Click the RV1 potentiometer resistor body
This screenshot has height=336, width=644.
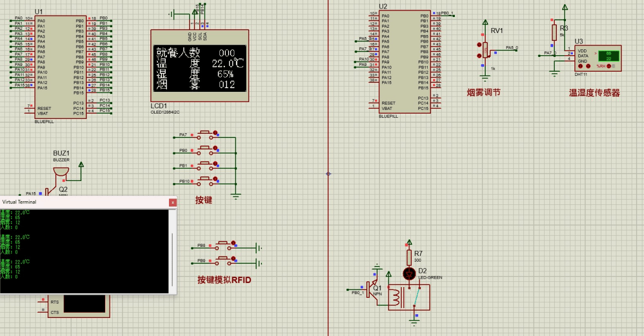[485, 51]
